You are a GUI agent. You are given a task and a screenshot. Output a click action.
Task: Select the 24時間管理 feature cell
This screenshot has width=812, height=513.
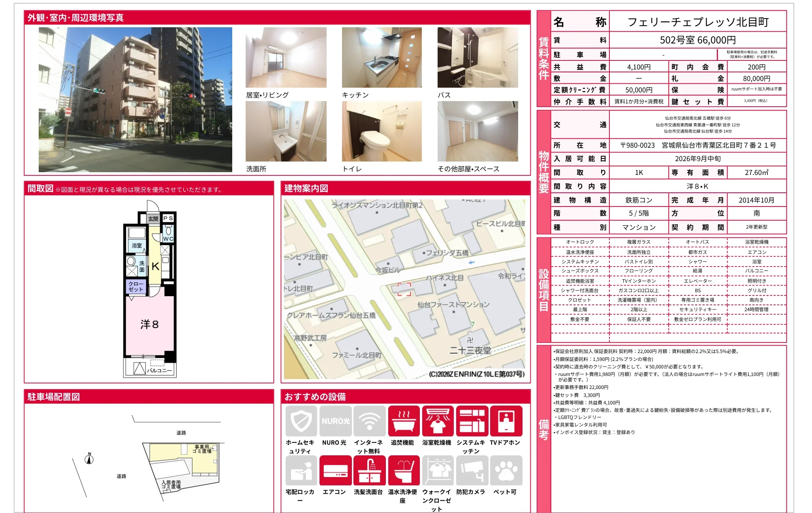click(756, 310)
